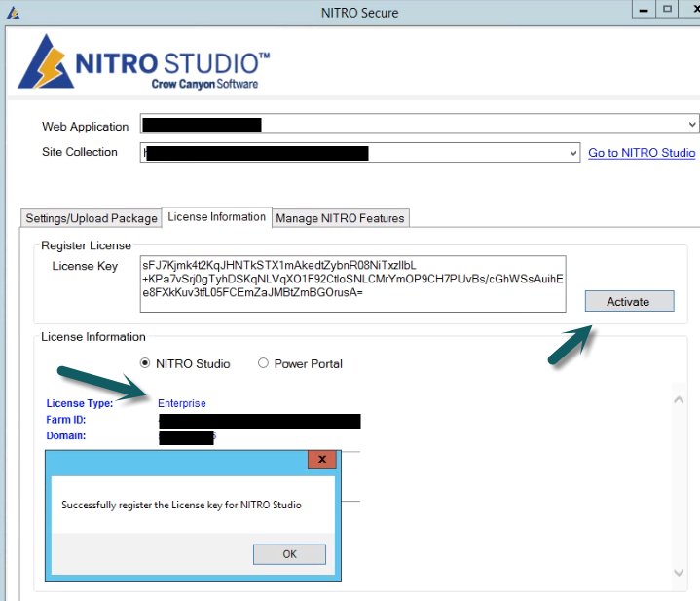Expand the Web Application dropdown
Viewport: 700px width, 601px height.
click(x=691, y=124)
